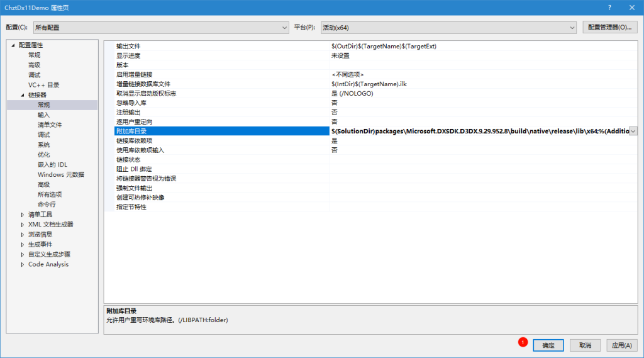Select the 命令行 command line item
The image size is (644, 358).
pyautogui.click(x=47, y=204)
